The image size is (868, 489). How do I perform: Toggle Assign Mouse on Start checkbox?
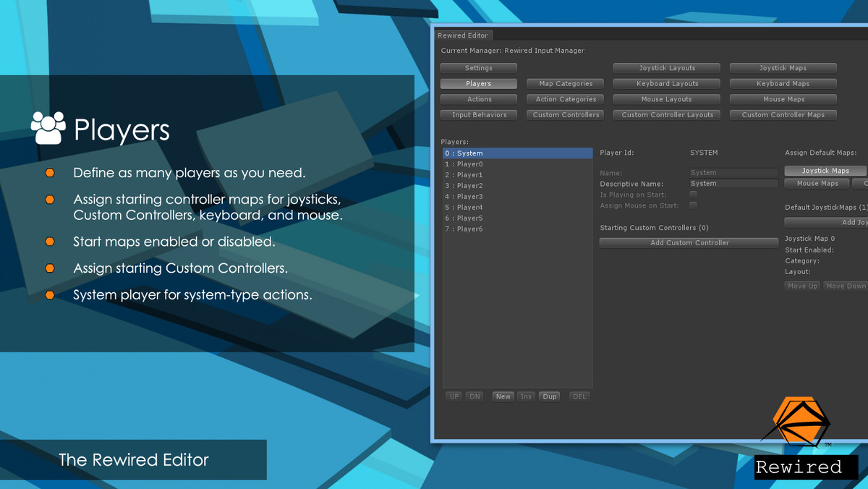point(693,205)
